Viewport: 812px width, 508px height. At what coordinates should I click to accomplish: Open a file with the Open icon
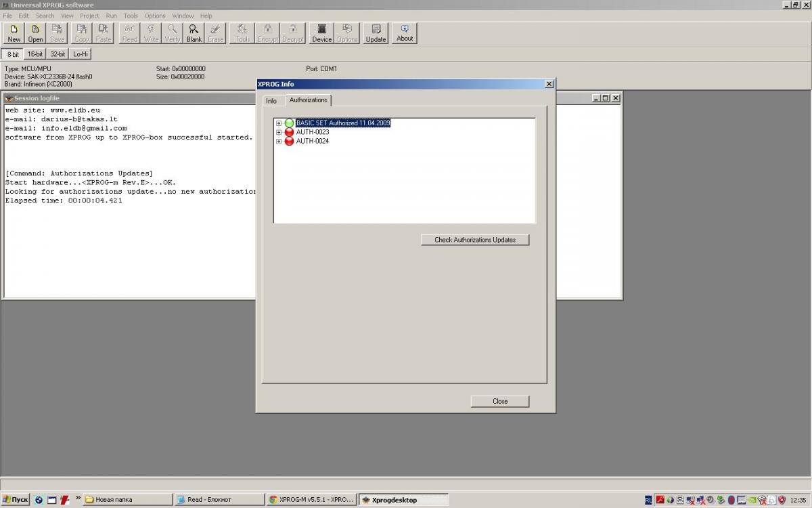point(35,33)
